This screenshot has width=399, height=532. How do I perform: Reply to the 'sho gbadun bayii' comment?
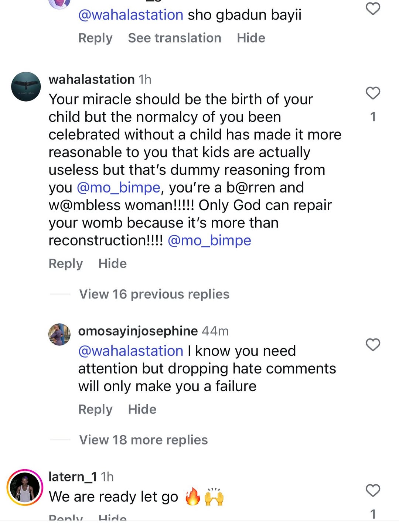tap(95, 38)
